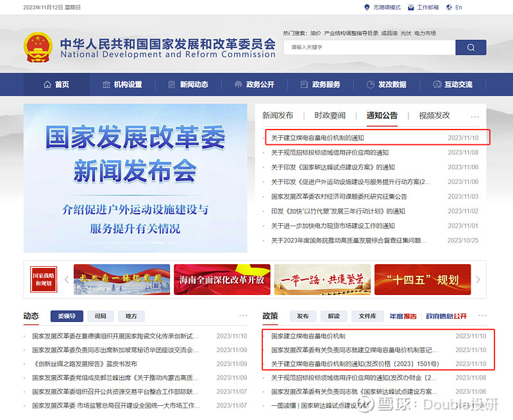Click hot search term 油价

(x=315, y=33)
